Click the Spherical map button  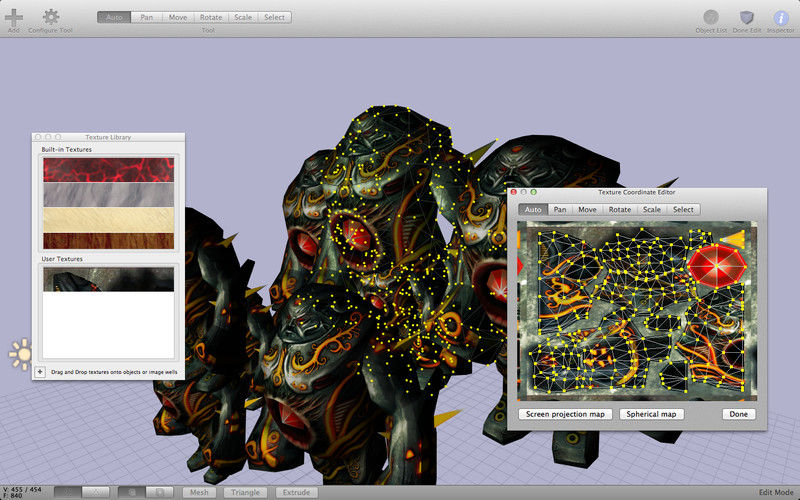(651, 414)
